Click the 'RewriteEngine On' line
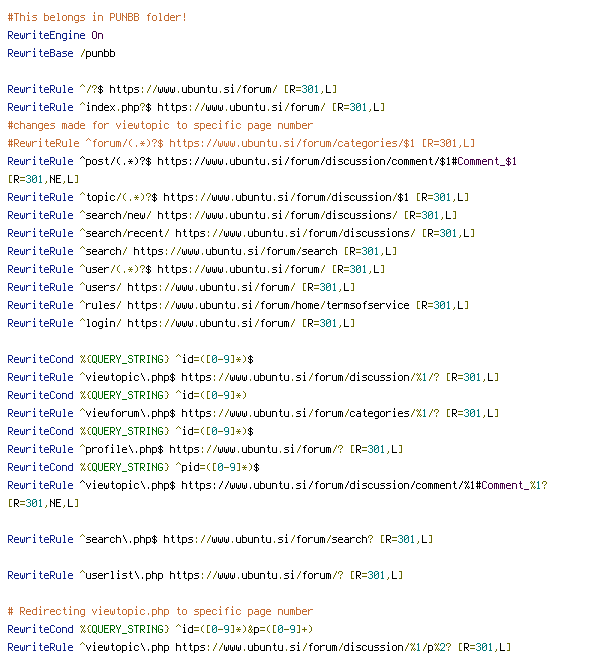The height and width of the screenshot is (664, 600). coord(55,35)
